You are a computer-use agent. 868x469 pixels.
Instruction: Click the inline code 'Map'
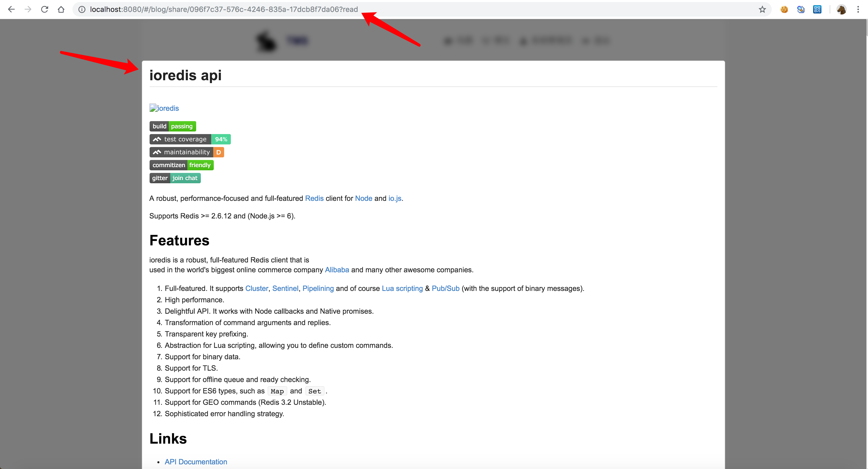pos(277,391)
